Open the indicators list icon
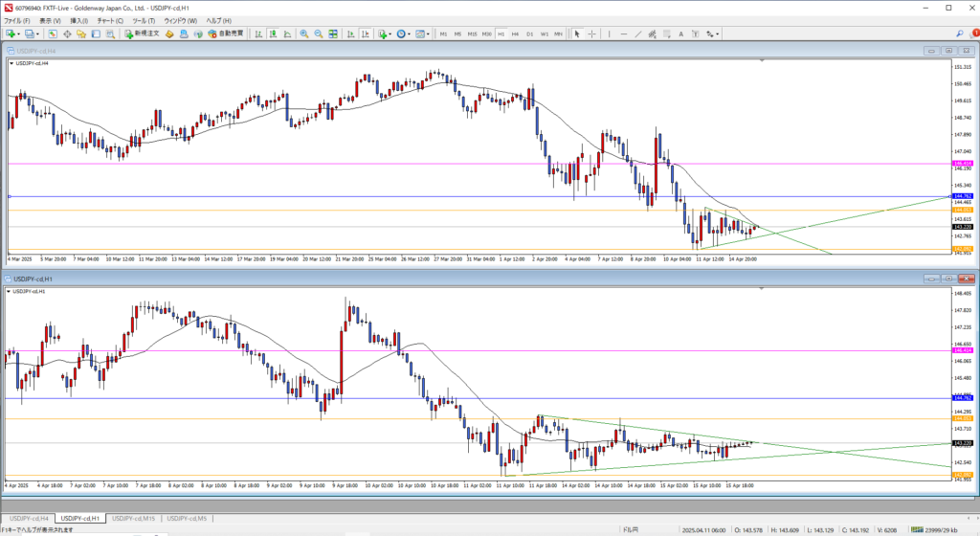 (x=382, y=33)
